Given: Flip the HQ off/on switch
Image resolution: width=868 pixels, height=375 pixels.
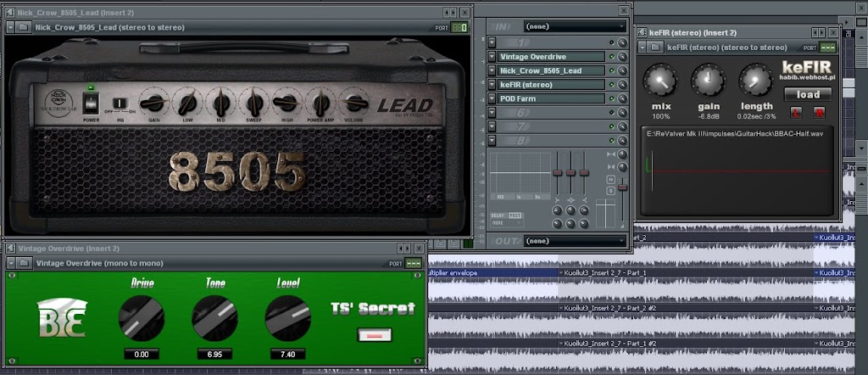Looking at the screenshot, I should click(x=120, y=103).
